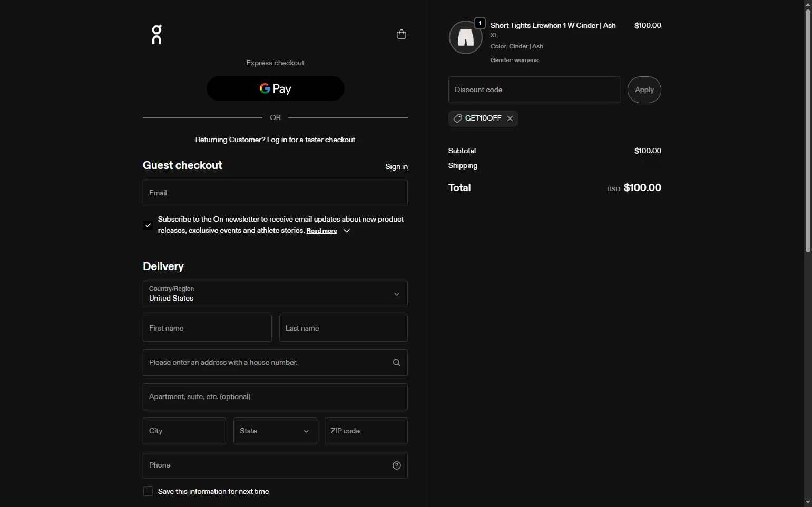
Task: Click the Apply discount button
Action: click(644, 90)
